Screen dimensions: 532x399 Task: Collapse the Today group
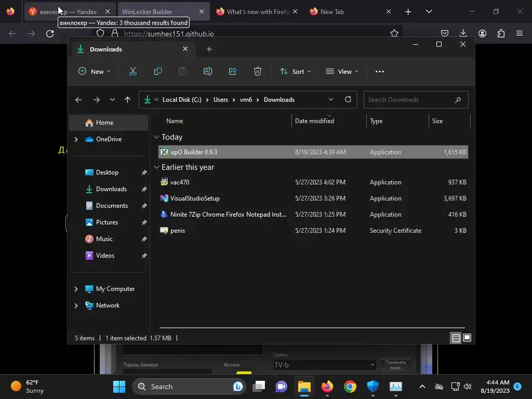(156, 137)
